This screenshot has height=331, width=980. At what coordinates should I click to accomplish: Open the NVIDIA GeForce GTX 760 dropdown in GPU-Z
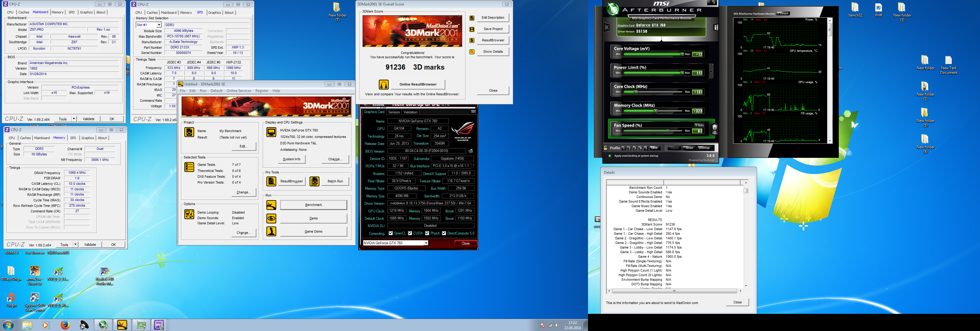[396, 243]
